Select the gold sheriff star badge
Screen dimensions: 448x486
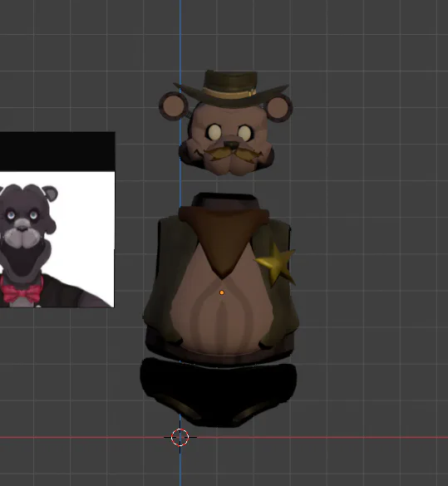(275, 265)
